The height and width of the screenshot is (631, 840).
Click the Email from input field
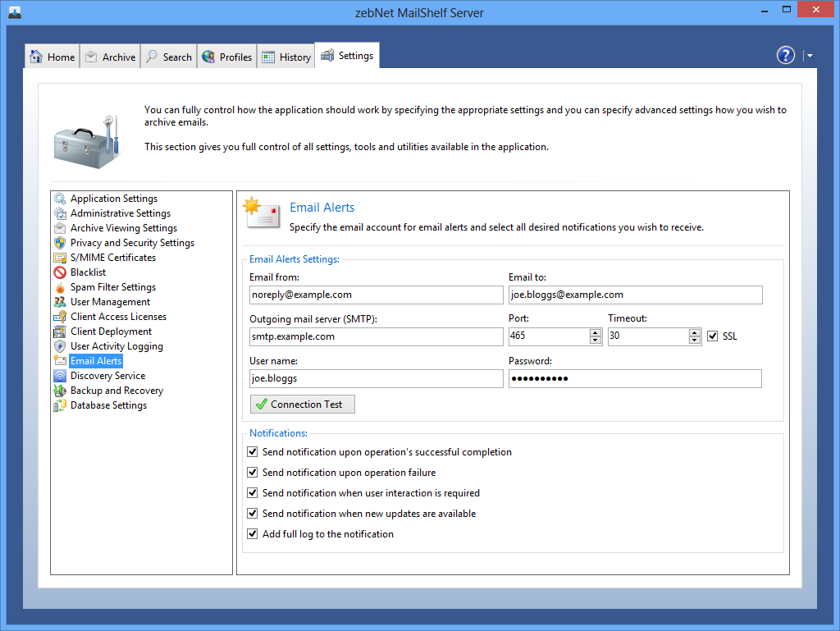coord(376,295)
